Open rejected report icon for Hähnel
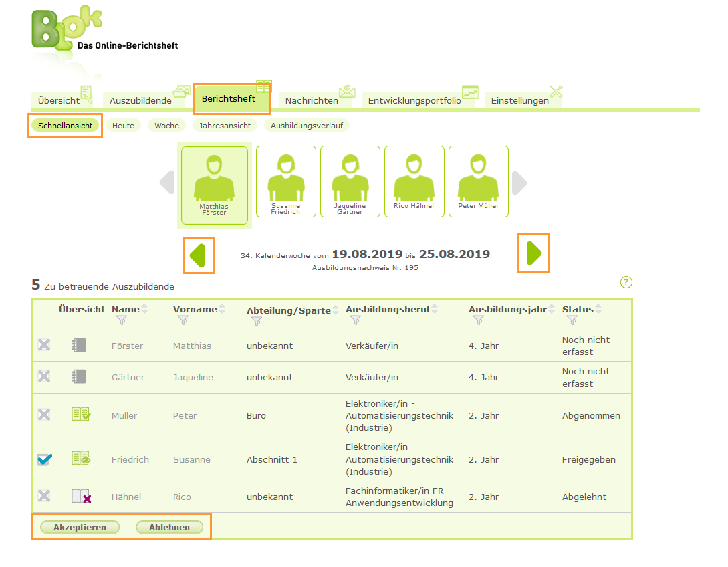This screenshot has width=728, height=567. (81, 497)
